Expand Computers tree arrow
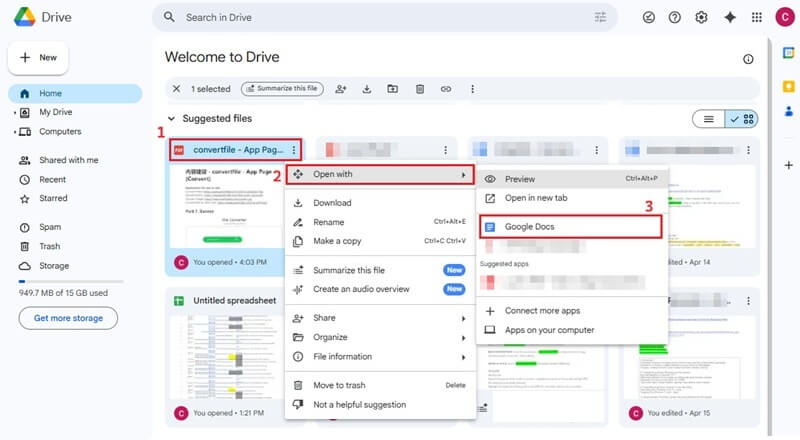800x440 pixels. coord(15,132)
